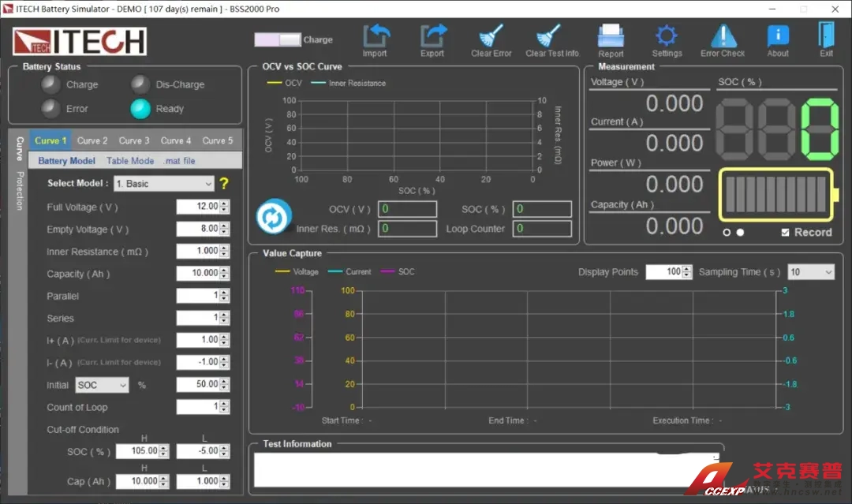Toggle the Record checkbox
The image size is (852, 504).
click(785, 233)
